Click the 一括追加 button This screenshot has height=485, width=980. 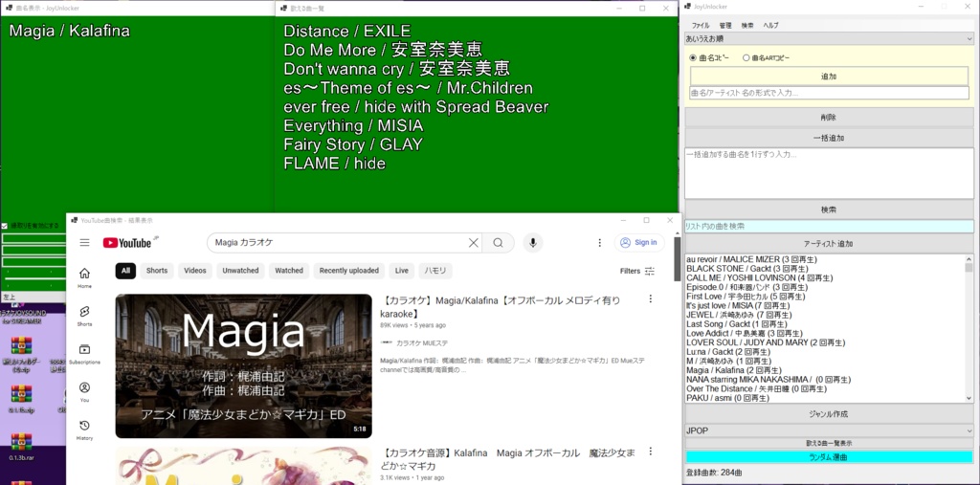tap(829, 138)
